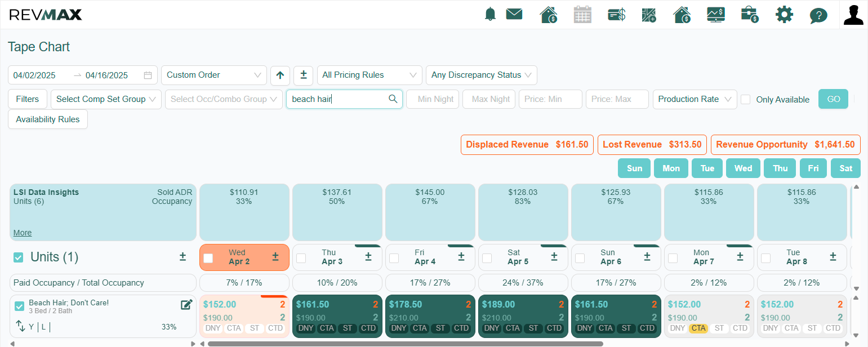This screenshot has height=347, width=868.
Task: Uncheck the Beach Hair; Don't Care! checkbox
Action: [19, 306]
